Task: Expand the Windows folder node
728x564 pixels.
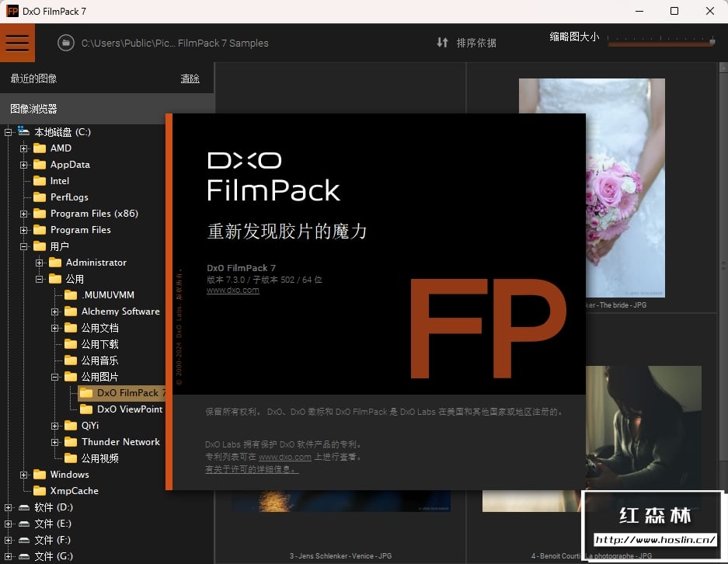Action: (23, 475)
